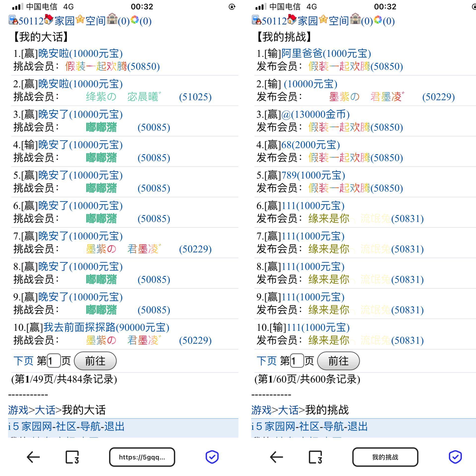
Task: Open challenge 68(2000元宝)
Action: (x=311, y=145)
